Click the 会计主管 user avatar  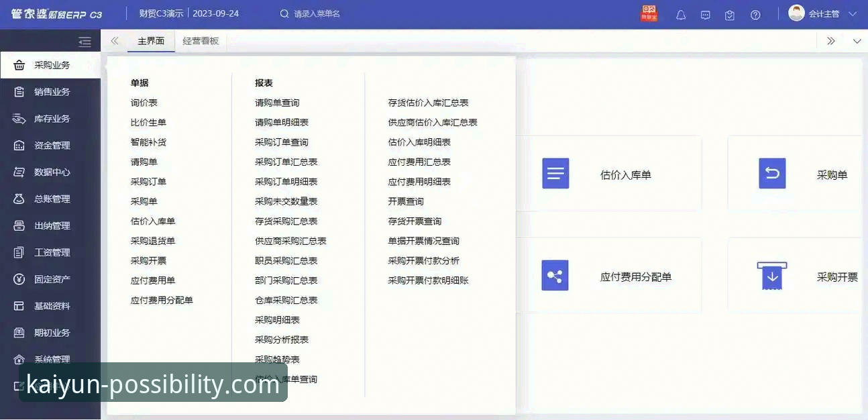pyautogui.click(x=796, y=13)
